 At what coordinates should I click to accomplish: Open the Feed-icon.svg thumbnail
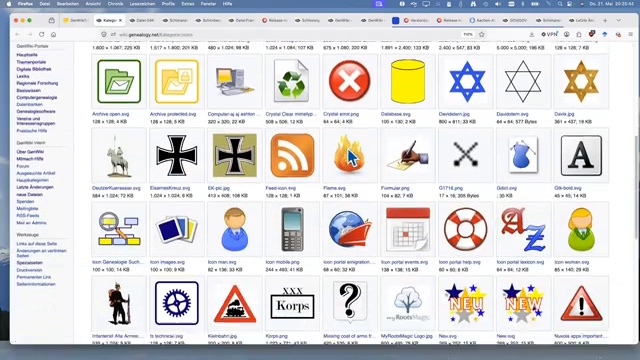pyautogui.click(x=292, y=156)
